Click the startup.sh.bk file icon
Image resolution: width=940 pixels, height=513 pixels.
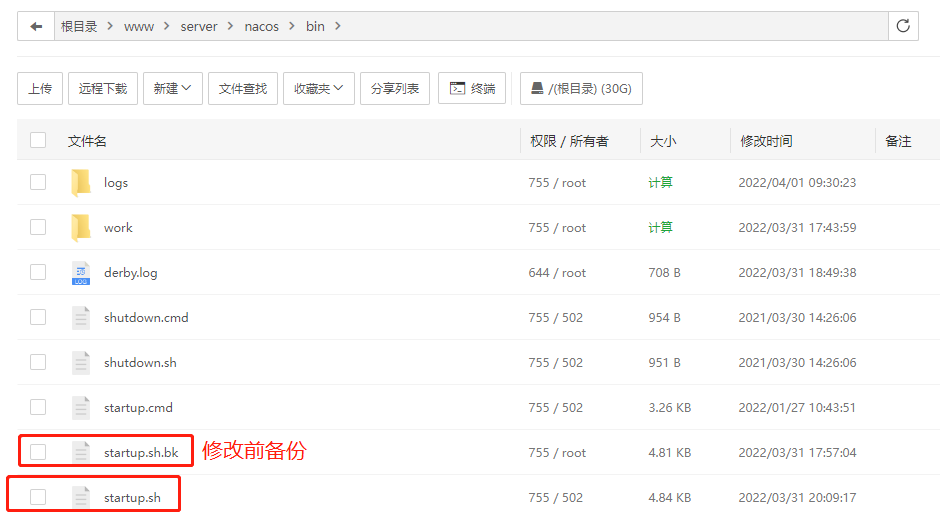[x=81, y=452]
